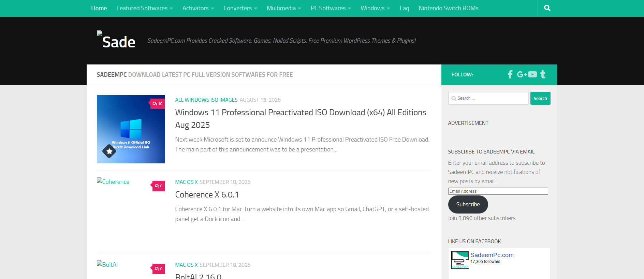Go to the Home menu item
The image size is (644, 279).
(x=99, y=8)
